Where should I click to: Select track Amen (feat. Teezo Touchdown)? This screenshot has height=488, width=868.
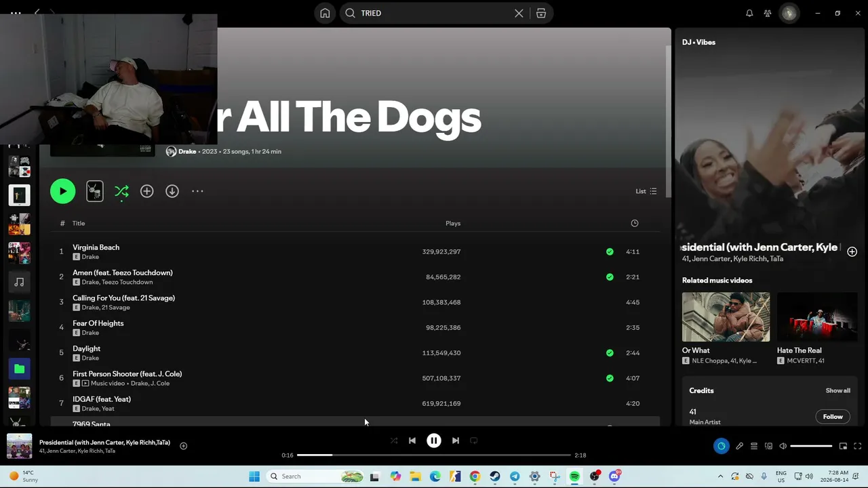pos(355,277)
